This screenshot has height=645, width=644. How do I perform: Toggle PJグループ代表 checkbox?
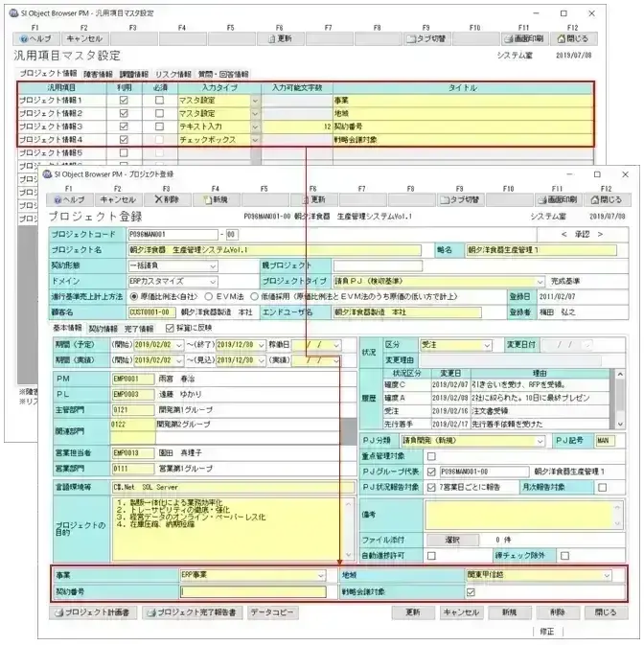(x=431, y=472)
